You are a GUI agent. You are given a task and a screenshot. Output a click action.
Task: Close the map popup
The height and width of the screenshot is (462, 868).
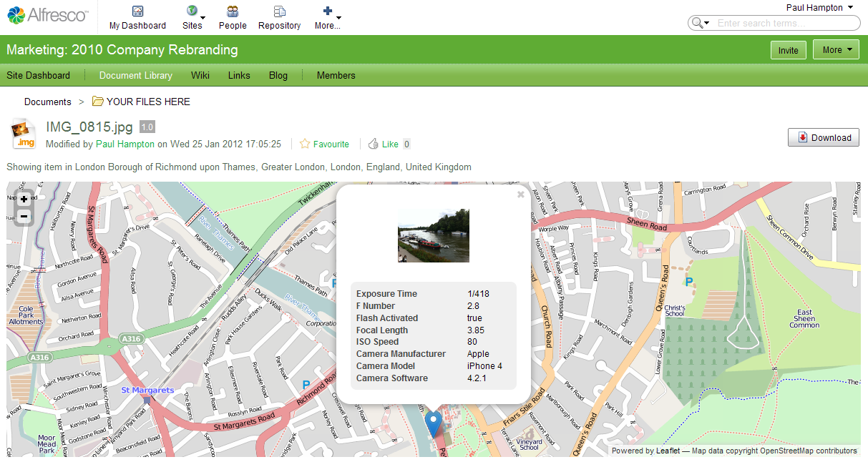click(x=521, y=194)
